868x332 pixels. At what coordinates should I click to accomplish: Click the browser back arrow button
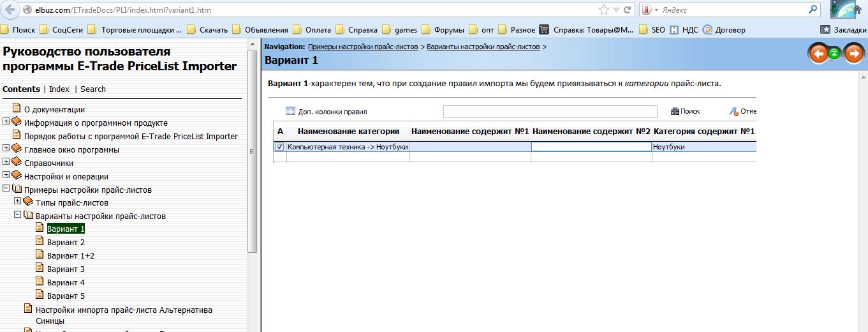10,10
